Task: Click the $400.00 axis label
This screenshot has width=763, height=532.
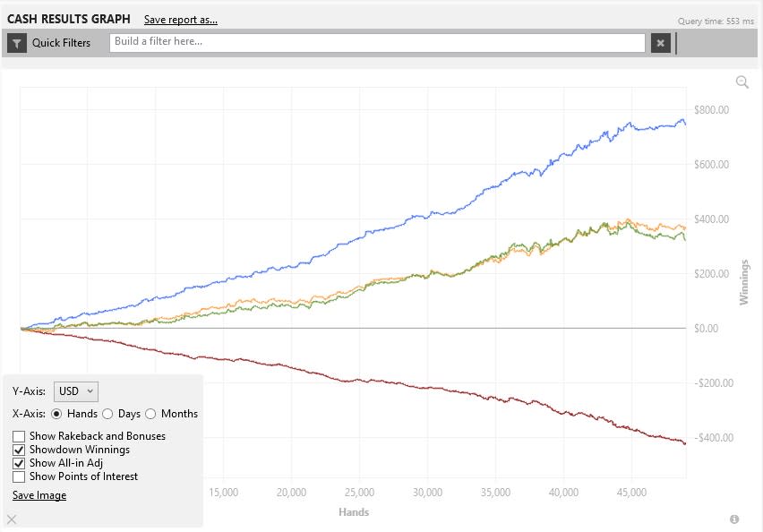Action: coord(711,219)
